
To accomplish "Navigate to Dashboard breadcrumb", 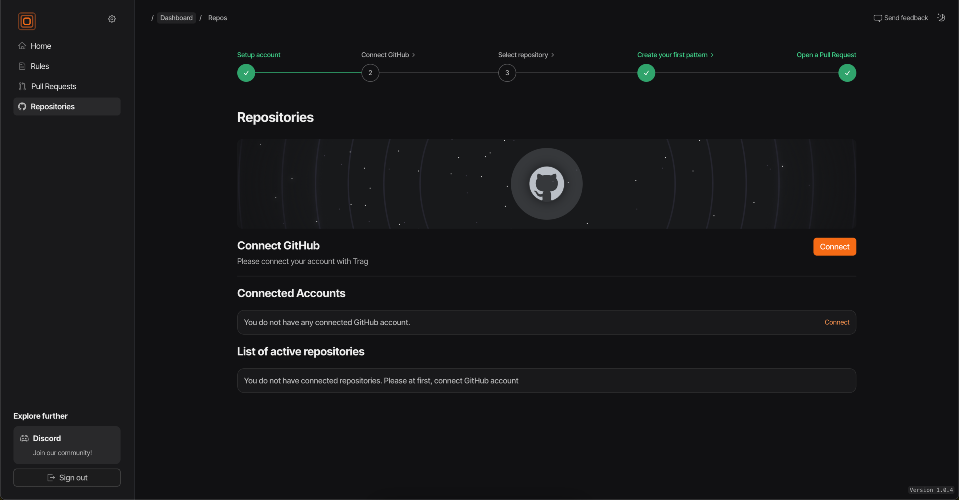I will [x=176, y=18].
